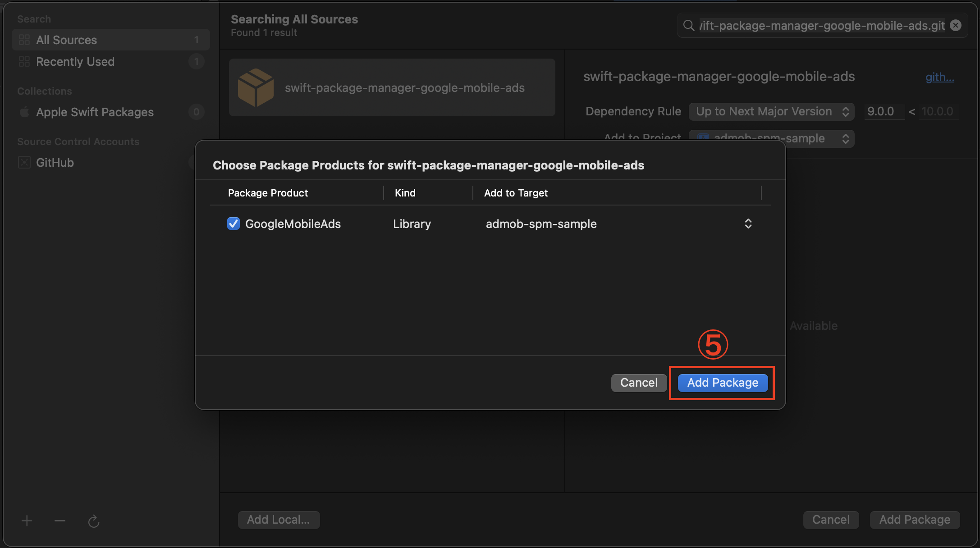Click the Add Local... button
Screen dimensions: 980x548
coord(279,520)
